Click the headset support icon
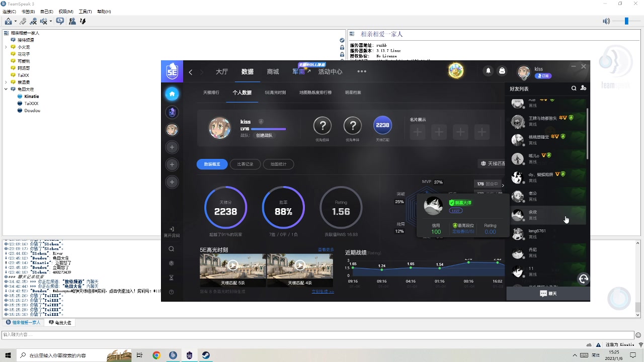 (x=584, y=279)
